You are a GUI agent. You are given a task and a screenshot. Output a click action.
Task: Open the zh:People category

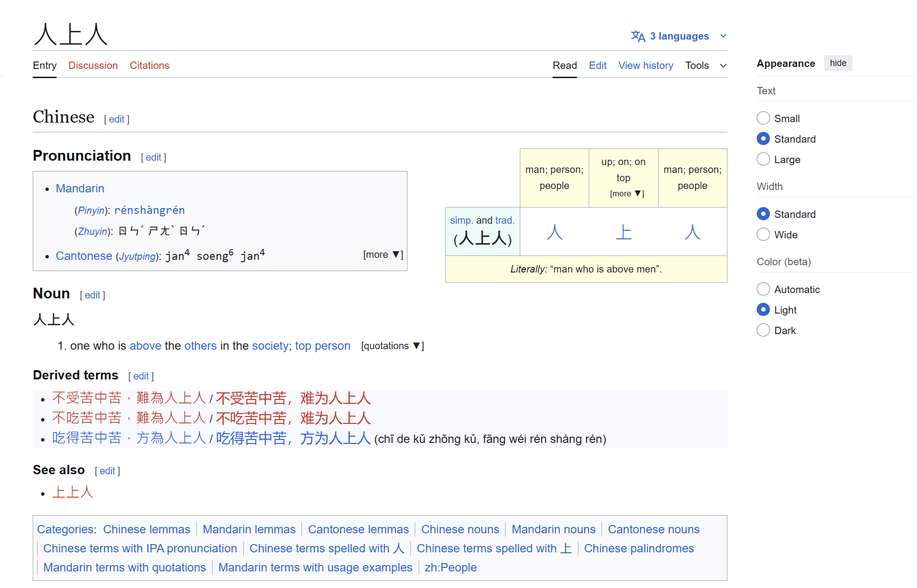coord(450,567)
